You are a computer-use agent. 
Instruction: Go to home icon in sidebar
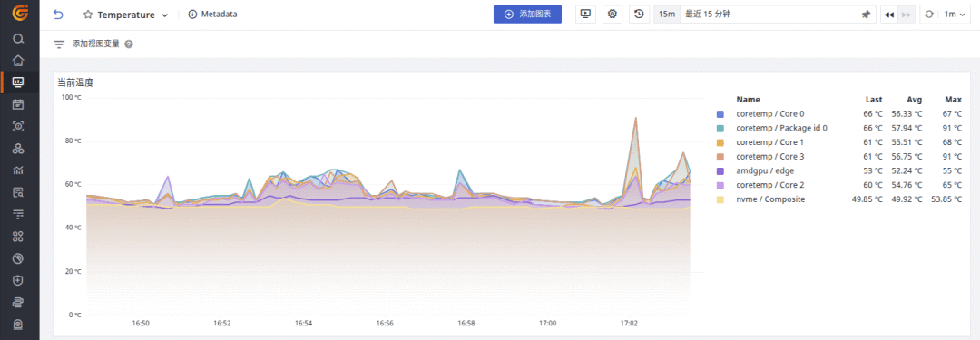coord(18,61)
